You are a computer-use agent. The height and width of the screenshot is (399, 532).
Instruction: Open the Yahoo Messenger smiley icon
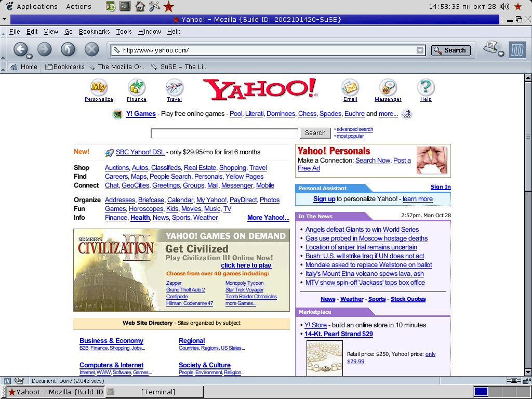[x=388, y=87]
